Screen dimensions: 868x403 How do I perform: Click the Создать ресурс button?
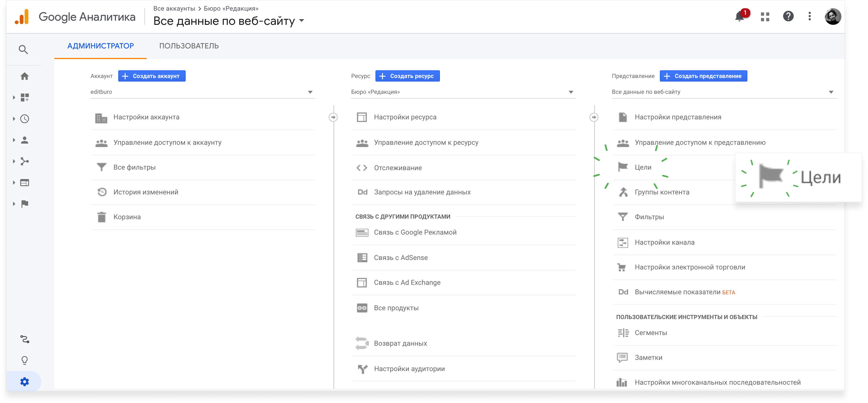pos(408,76)
